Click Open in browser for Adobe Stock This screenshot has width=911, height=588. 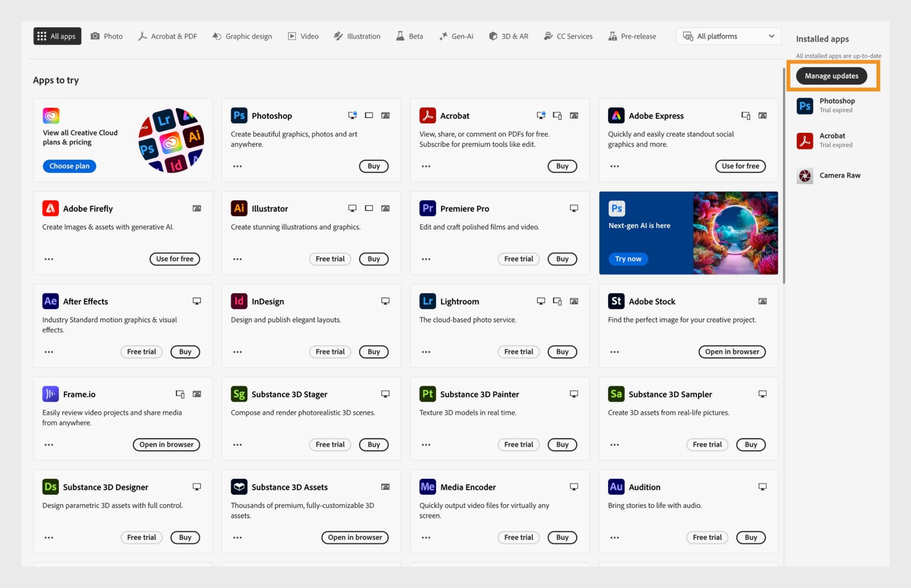(730, 351)
